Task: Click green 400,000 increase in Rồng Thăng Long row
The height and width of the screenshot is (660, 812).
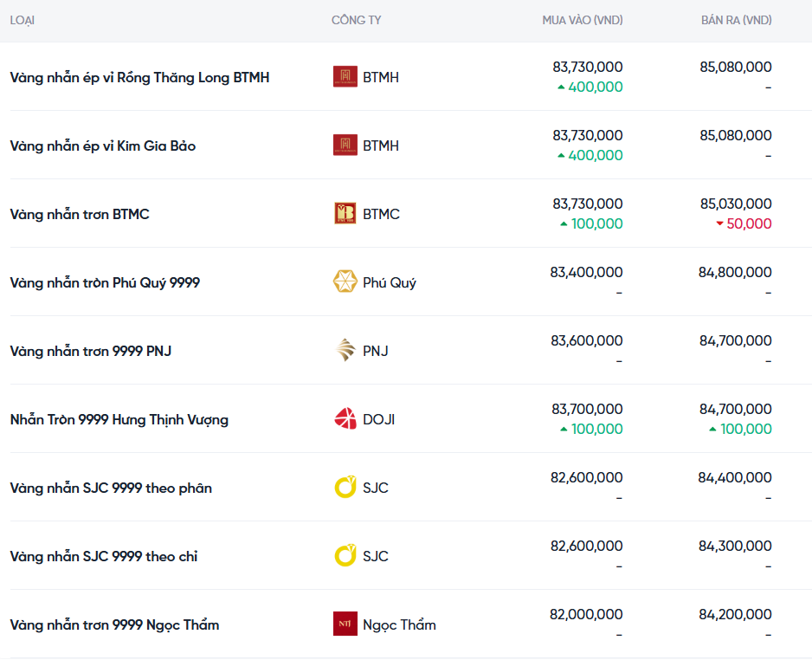Action: coord(590,87)
